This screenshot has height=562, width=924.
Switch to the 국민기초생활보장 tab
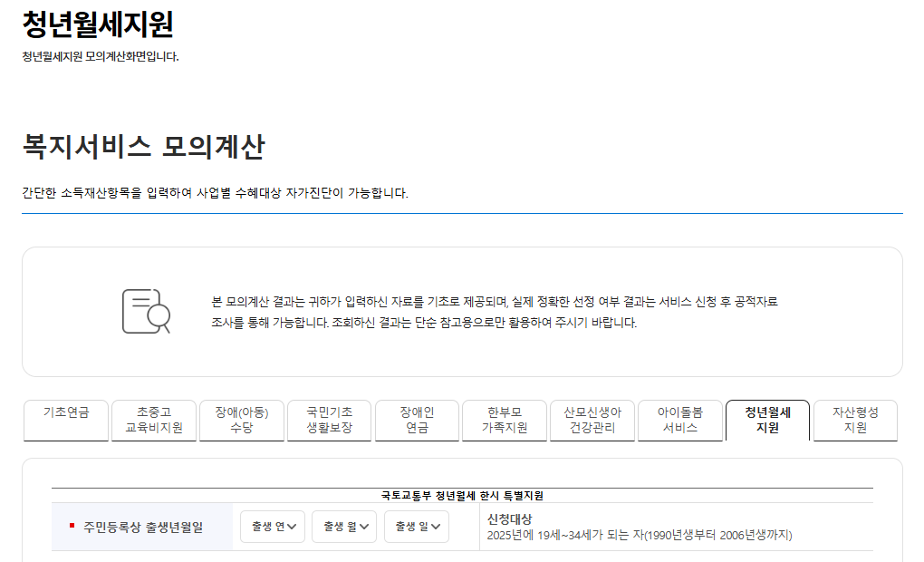pos(329,420)
